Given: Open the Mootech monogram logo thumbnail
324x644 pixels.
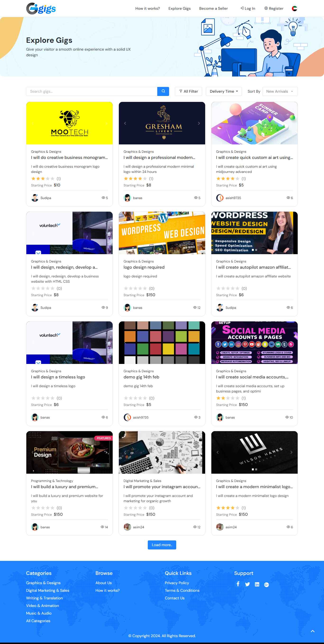Looking at the screenshot, I should pyautogui.click(x=69, y=123).
